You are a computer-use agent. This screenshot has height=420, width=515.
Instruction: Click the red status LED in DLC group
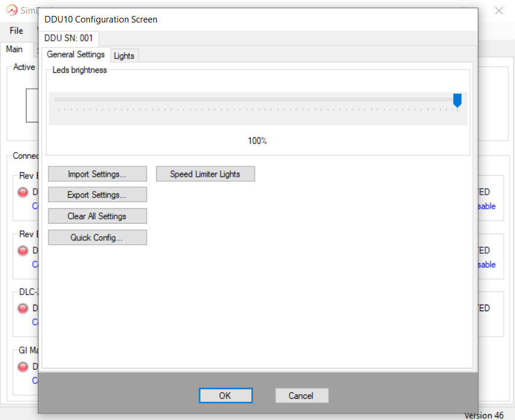[23, 308]
